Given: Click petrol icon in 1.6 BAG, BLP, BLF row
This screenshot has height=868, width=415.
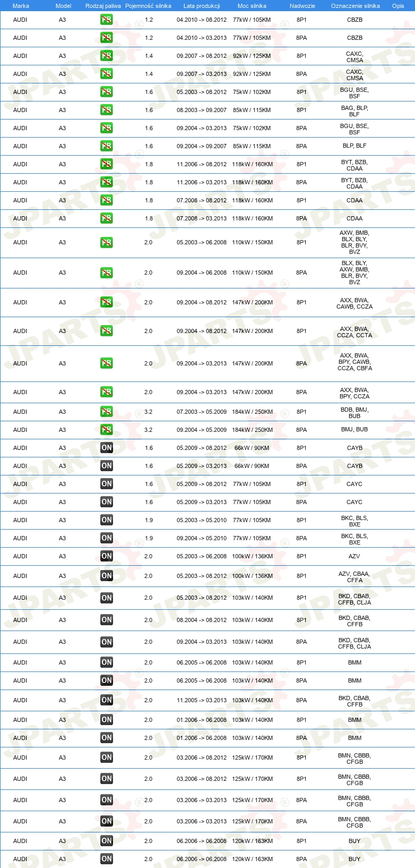Looking at the screenshot, I should click(106, 110).
